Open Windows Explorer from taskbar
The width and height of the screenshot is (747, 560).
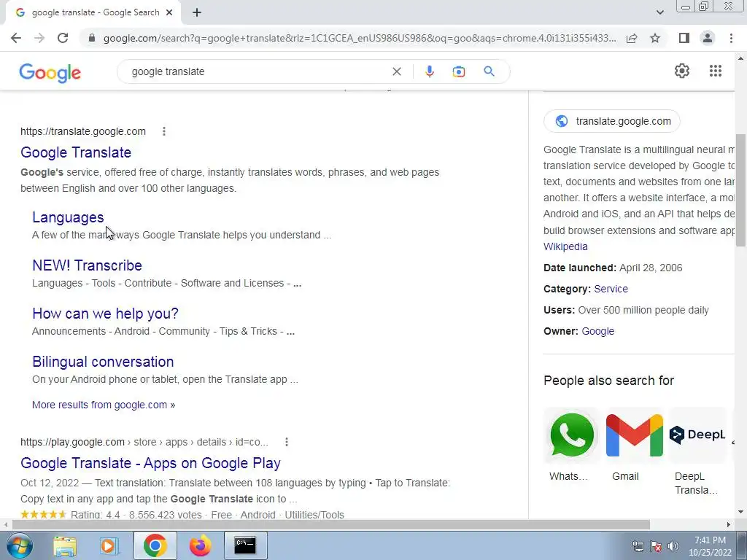coord(65,545)
